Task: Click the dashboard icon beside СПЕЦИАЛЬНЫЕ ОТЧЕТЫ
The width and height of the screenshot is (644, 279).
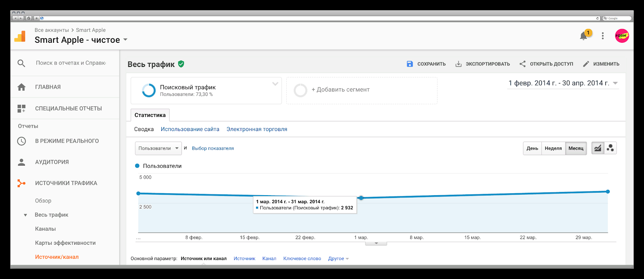Action: click(21, 108)
